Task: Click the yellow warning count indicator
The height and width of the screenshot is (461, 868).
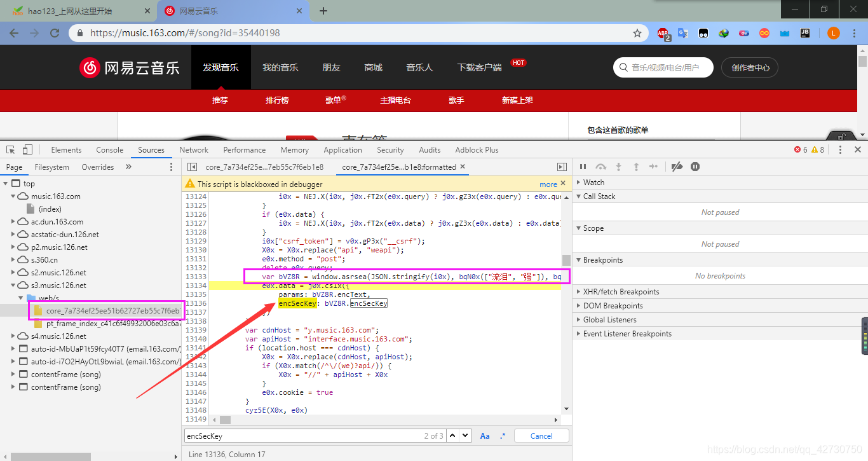Action: tap(818, 150)
